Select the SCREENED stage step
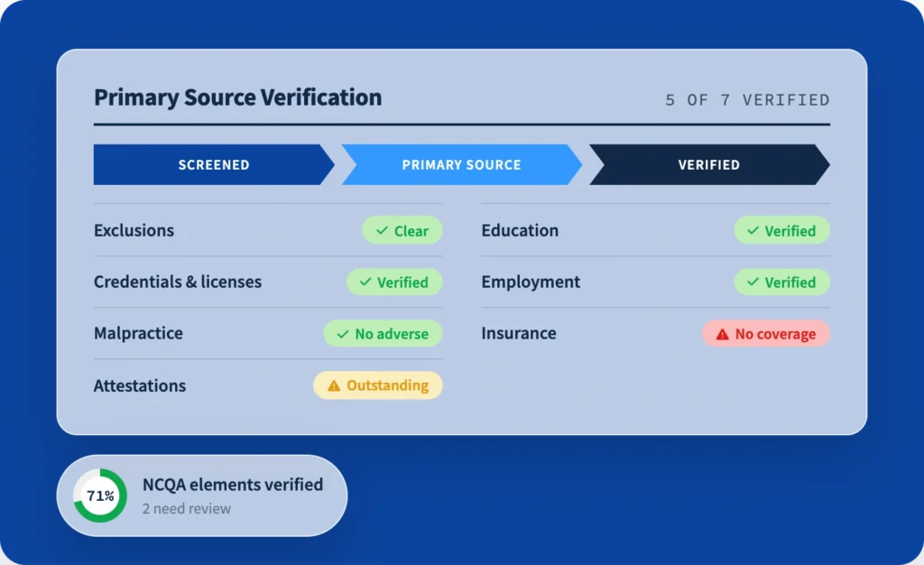This screenshot has width=924, height=565. (214, 164)
